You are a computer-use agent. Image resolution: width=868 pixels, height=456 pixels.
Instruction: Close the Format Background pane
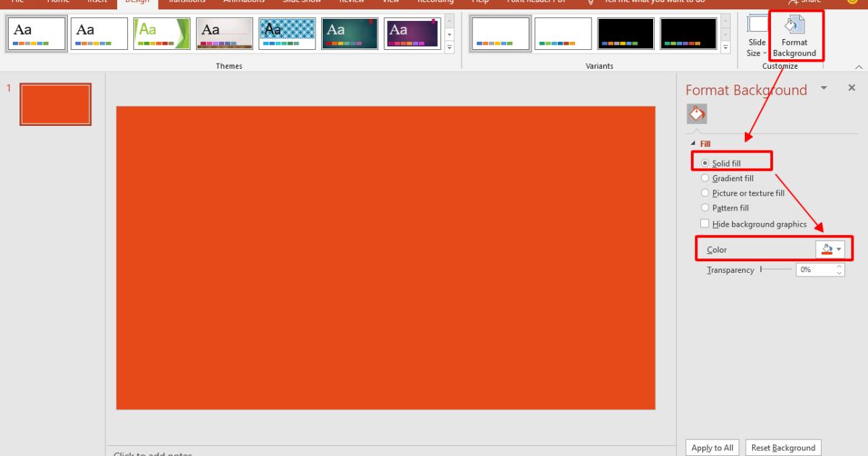(851, 88)
